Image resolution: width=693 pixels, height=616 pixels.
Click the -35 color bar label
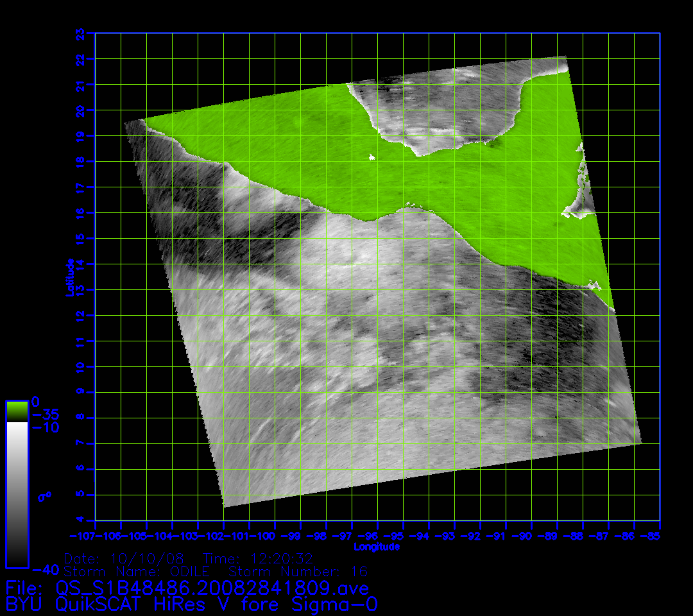pyautogui.click(x=45, y=415)
